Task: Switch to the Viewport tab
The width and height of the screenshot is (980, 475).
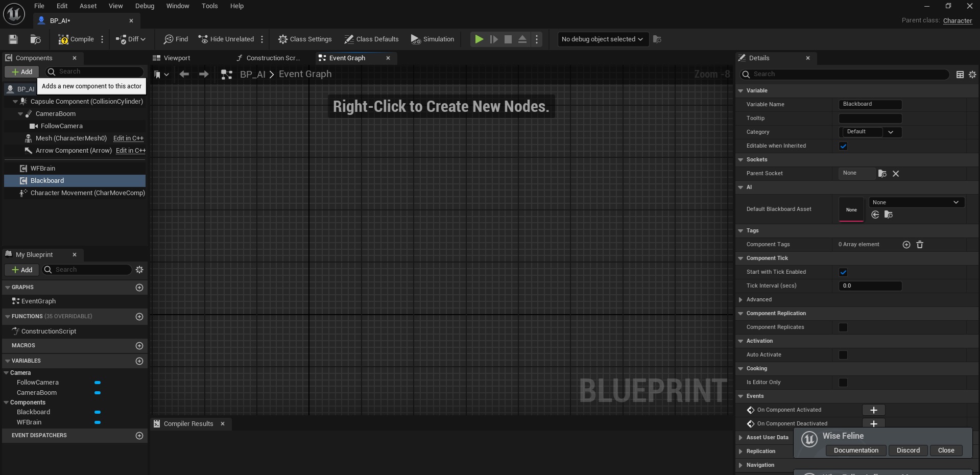Action: coord(177,58)
